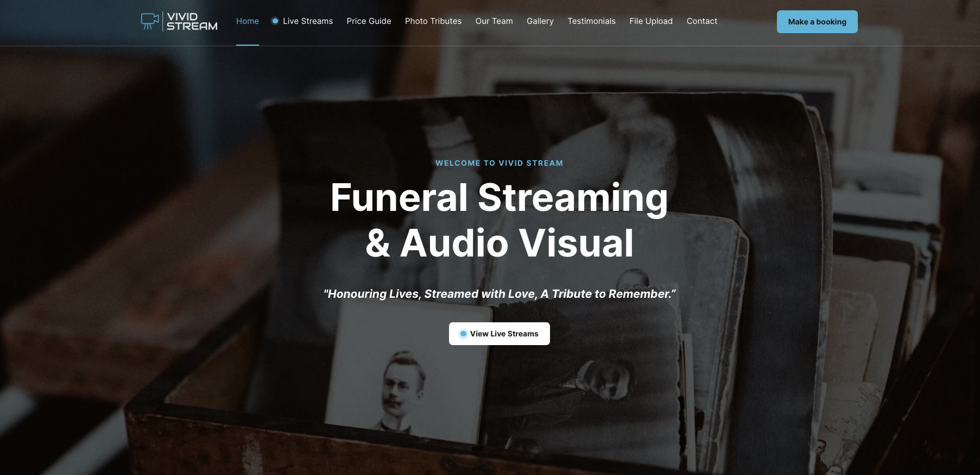Click the 'Honouring Lives, Streamed with Love' tagline

click(500, 294)
